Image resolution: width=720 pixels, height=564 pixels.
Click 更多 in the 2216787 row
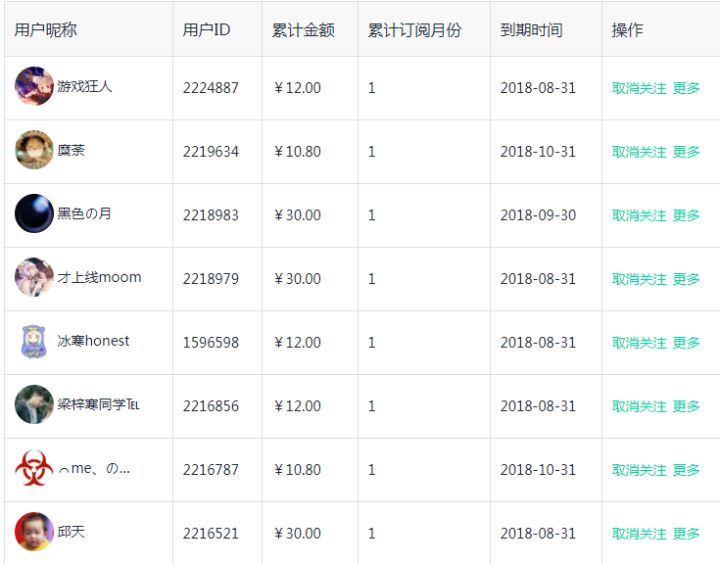686,470
